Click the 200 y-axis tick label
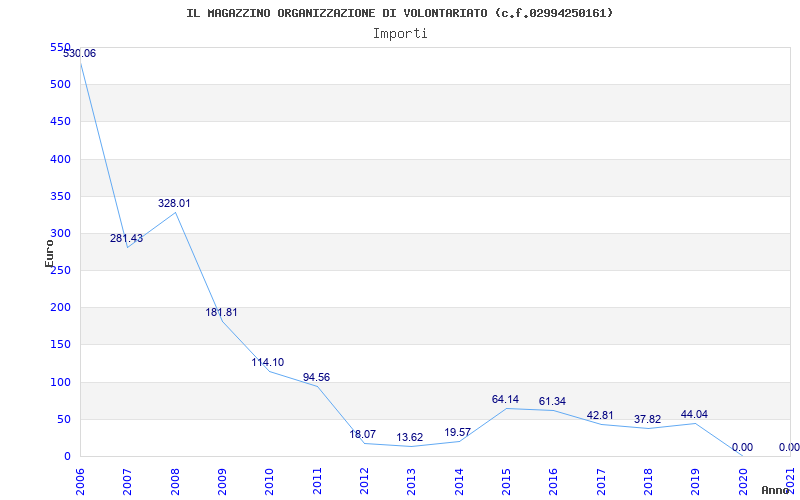 pos(60,308)
